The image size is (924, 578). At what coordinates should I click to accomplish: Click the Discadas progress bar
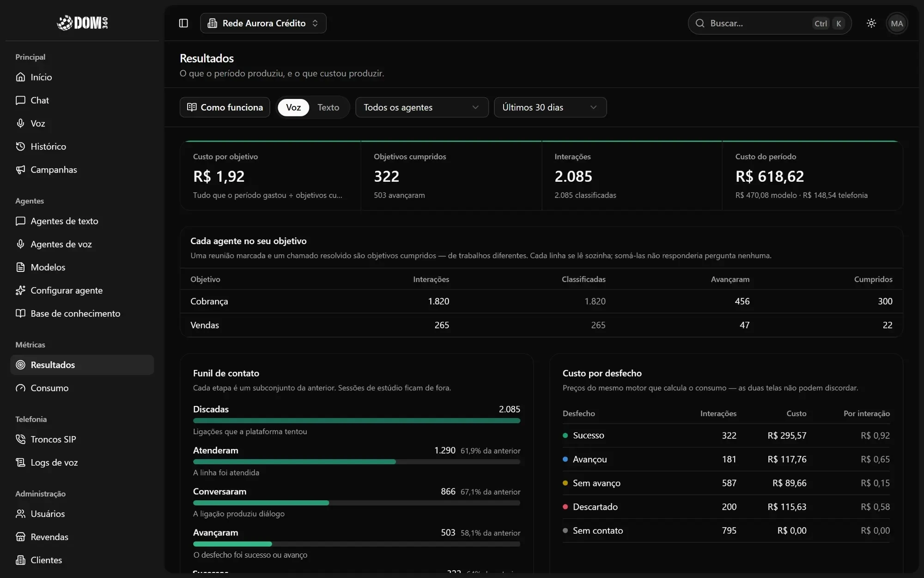(357, 421)
